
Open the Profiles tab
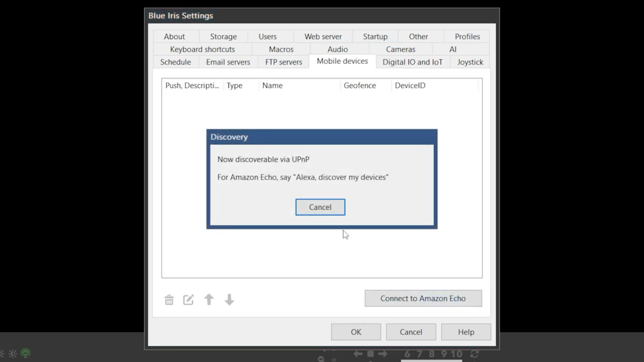[x=467, y=36]
